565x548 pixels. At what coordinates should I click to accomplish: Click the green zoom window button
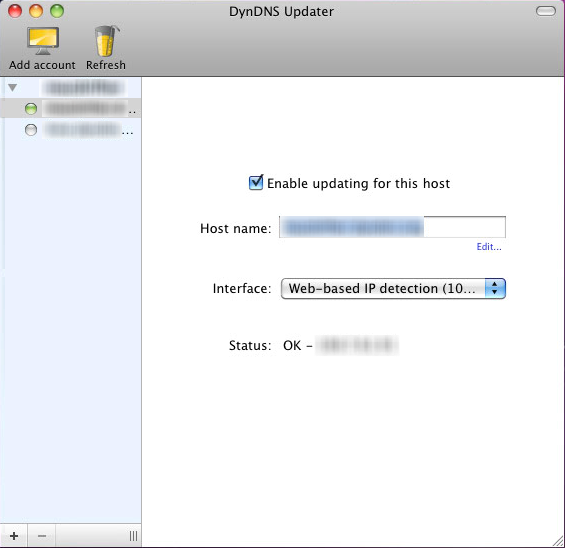pyautogui.click(x=57, y=11)
